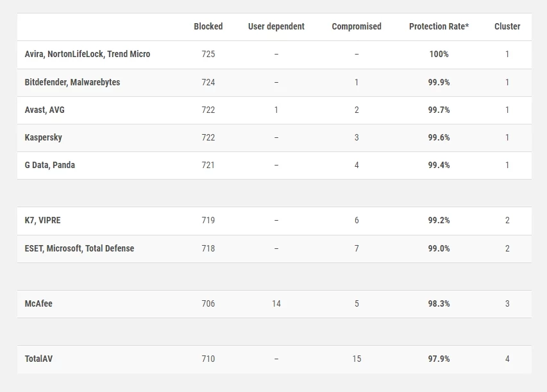Select the Bitdefender, Malwarebytes row label
547x392 pixels.
(72, 82)
